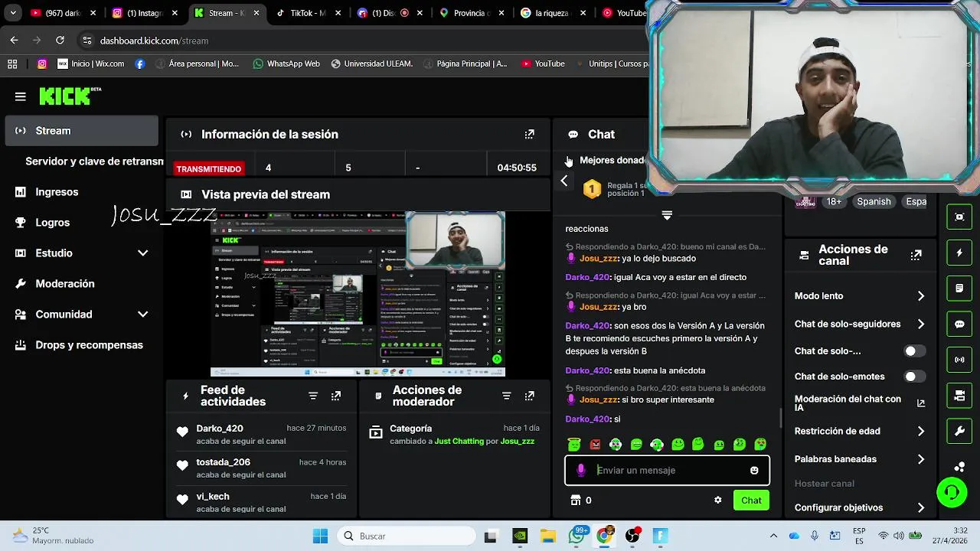
Task: Select the Spanish language tag
Action: 874,201
